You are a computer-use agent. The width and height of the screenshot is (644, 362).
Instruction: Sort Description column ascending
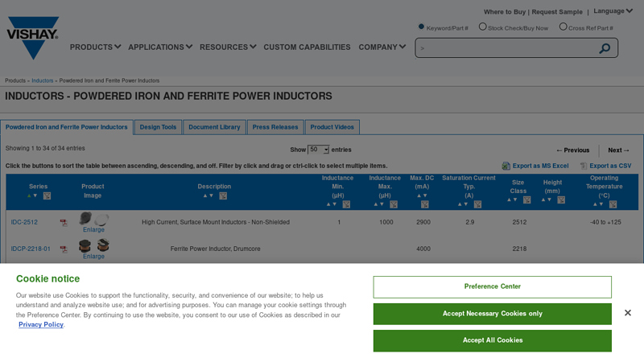tap(205, 195)
